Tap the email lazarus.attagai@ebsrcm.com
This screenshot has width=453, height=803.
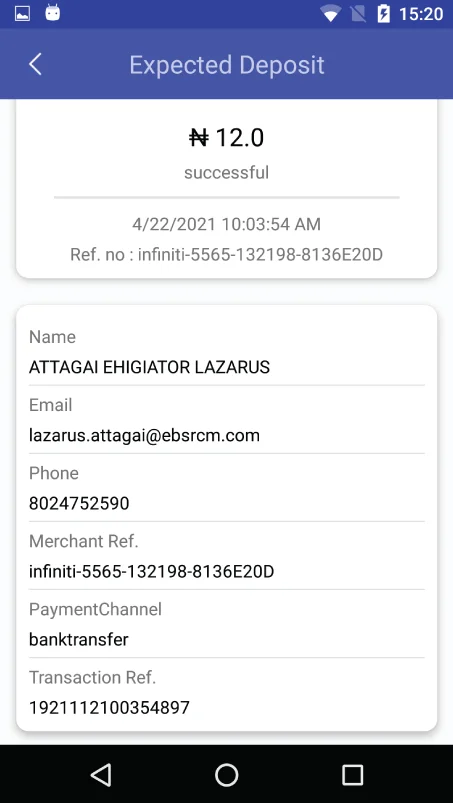tap(144, 435)
